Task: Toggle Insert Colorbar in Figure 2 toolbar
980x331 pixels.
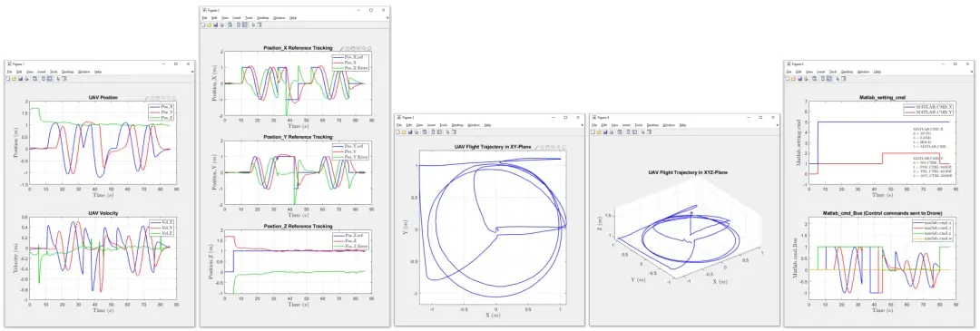Action: pos(239,25)
